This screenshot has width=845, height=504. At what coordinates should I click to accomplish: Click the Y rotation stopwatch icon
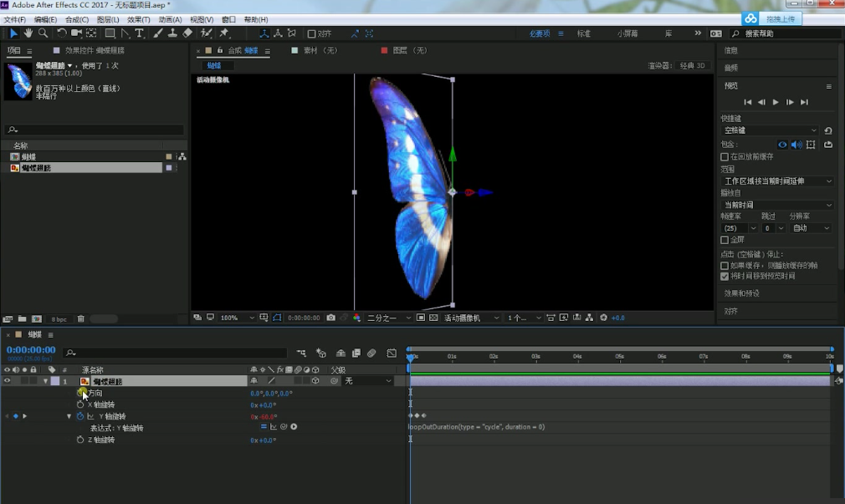point(81,416)
